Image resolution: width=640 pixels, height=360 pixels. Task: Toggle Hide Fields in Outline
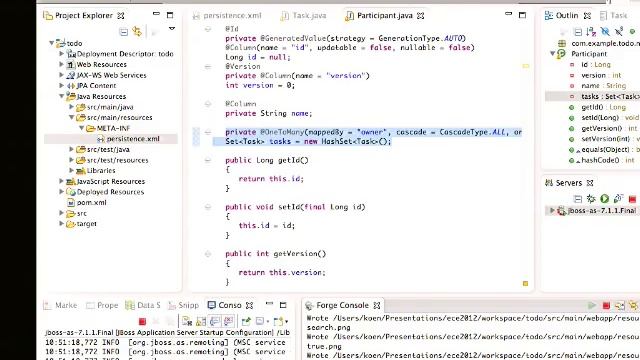click(x=605, y=31)
